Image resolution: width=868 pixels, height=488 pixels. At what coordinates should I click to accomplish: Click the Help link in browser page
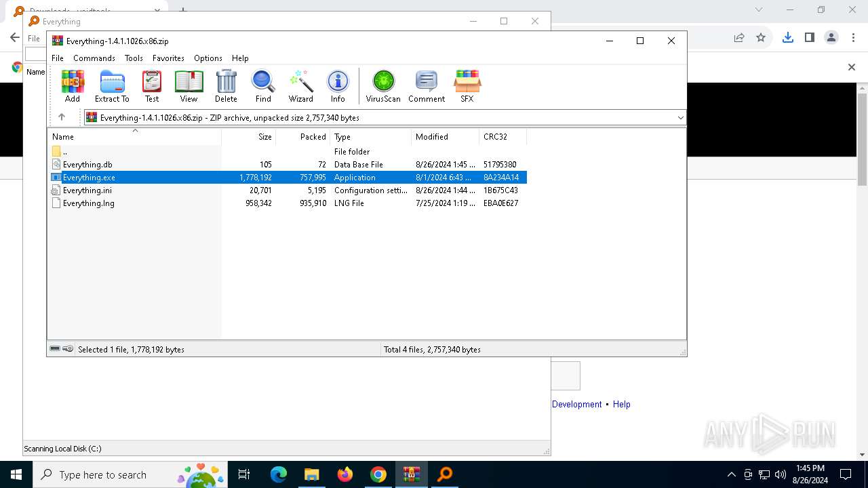[622, 404]
